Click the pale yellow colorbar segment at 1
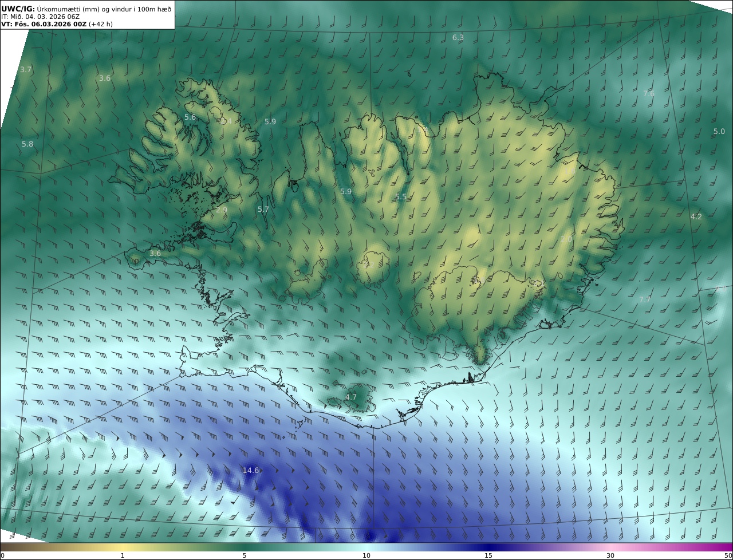733x560 pixels. pyautogui.click(x=123, y=547)
